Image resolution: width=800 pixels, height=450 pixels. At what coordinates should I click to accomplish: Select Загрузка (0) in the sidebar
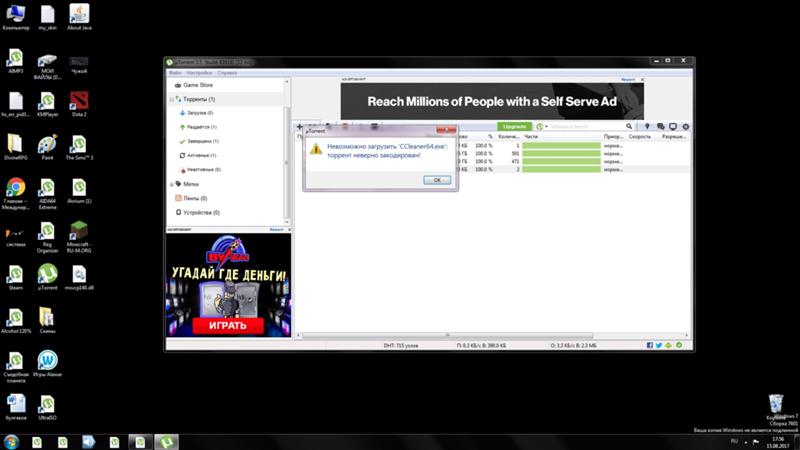199,113
